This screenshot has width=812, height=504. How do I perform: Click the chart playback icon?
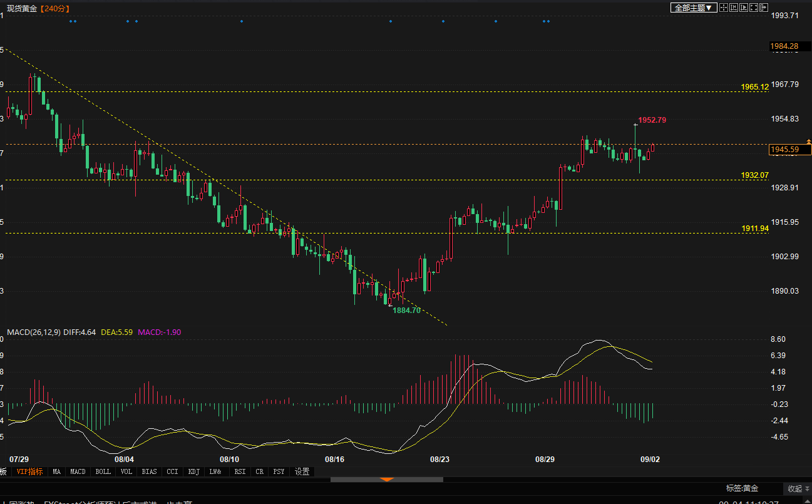click(744, 8)
